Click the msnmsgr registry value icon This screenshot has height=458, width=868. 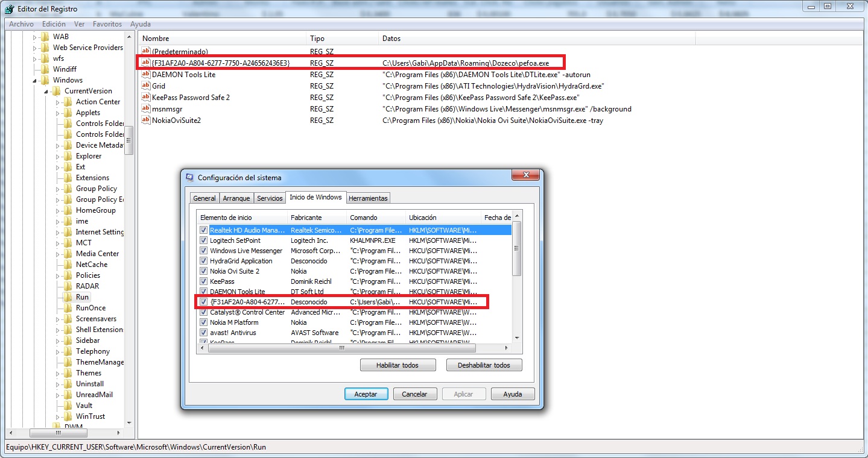coord(145,109)
